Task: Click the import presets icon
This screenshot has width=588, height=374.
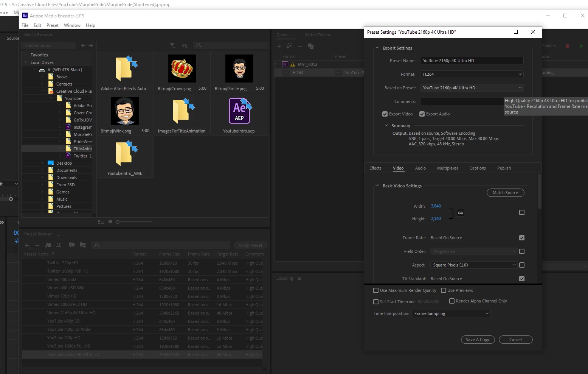Action: 71,245
